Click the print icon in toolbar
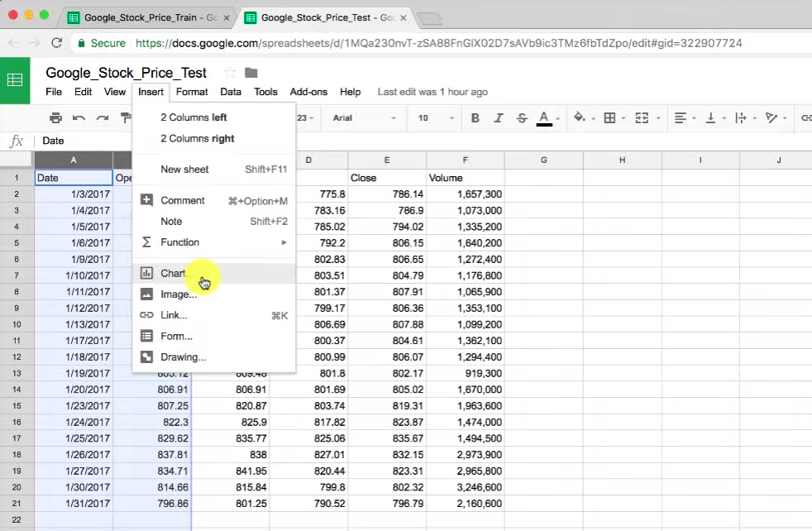The width and height of the screenshot is (812, 531). tap(55, 118)
